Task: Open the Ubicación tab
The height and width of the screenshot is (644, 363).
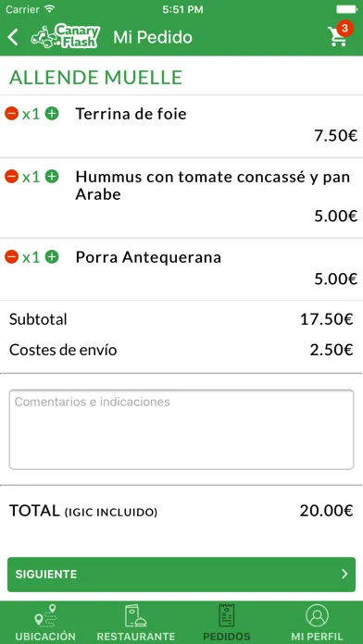Action: [x=45, y=623]
